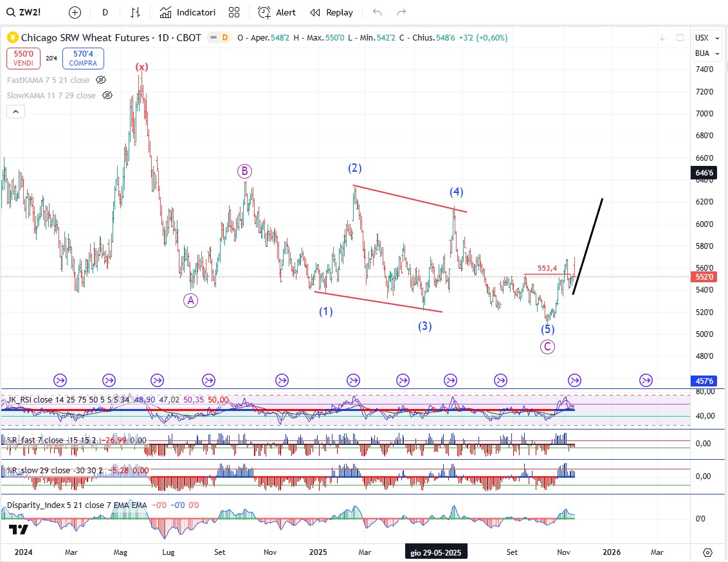The width and height of the screenshot is (728, 562).
Task: Open the Indicatori menu
Action: 188,12
